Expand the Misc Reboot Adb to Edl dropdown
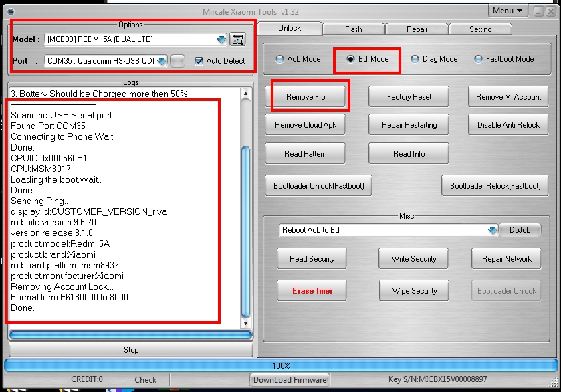Image resolution: width=561 pixels, height=392 pixels. tap(493, 230)
